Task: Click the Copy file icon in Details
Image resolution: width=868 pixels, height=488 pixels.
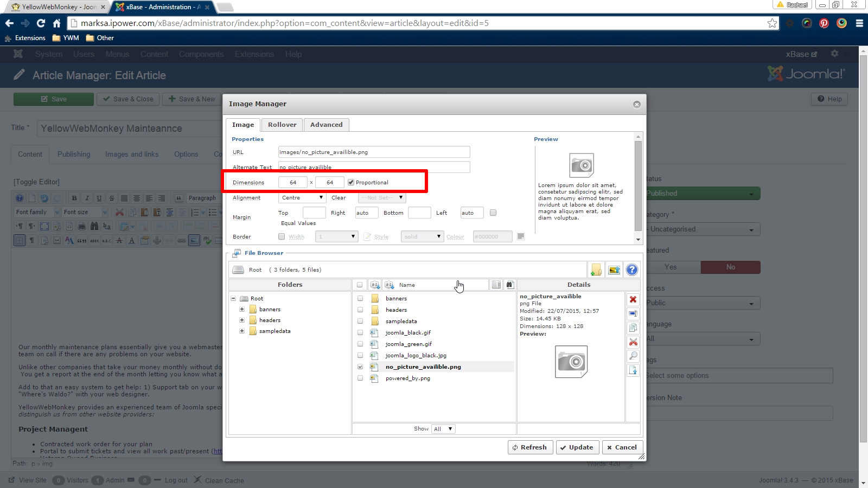Action: coord(633,328)
